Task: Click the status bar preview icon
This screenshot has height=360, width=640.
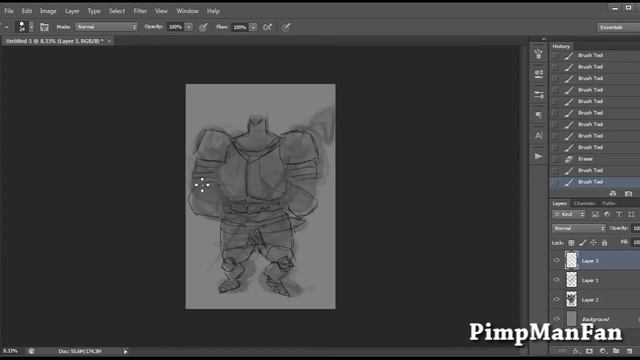Action: pos(31,351)
